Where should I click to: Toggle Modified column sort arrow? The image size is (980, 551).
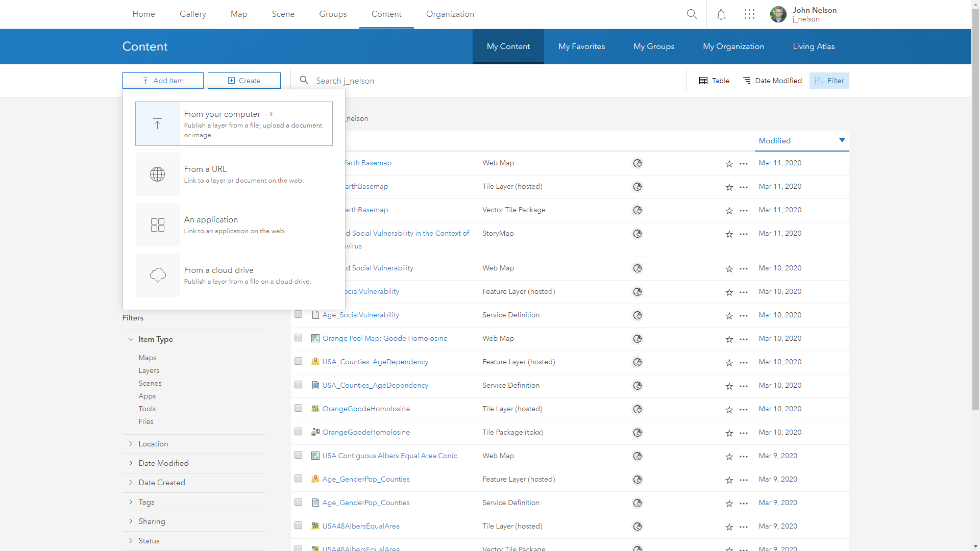point(842,140)
